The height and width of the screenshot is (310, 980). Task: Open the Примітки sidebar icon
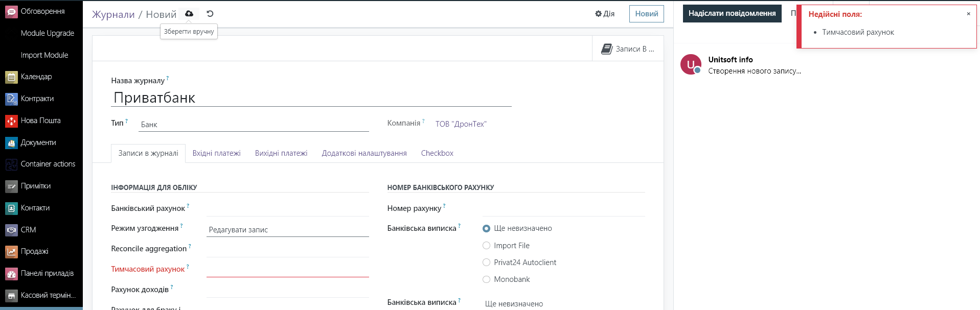pyautogui.click(x=11, y=186)
